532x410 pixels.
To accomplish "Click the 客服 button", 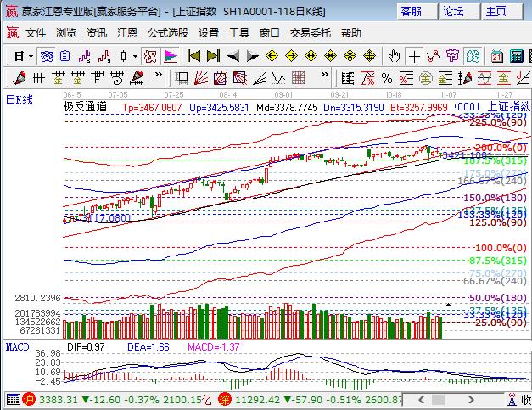I will pos(411,11).
